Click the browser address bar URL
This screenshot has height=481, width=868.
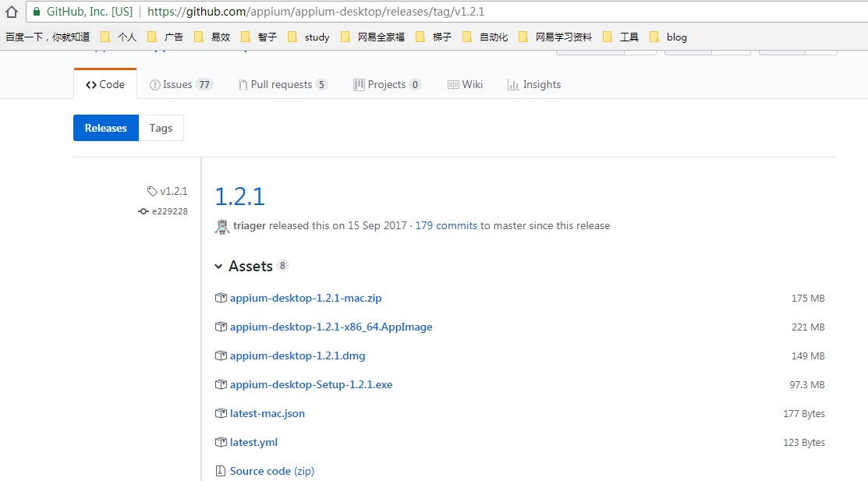pos(316,12)
